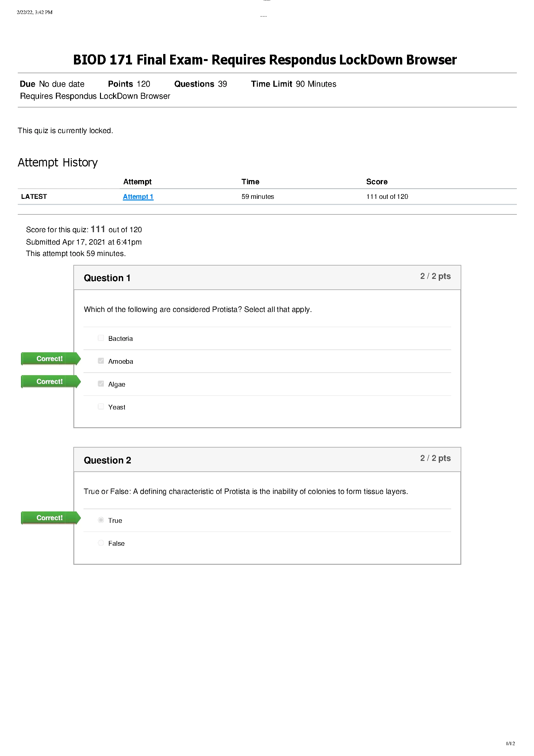This screenshot has width=534, height=756.
Task: Click the Score column header
Action: click(x=377, y=182)
